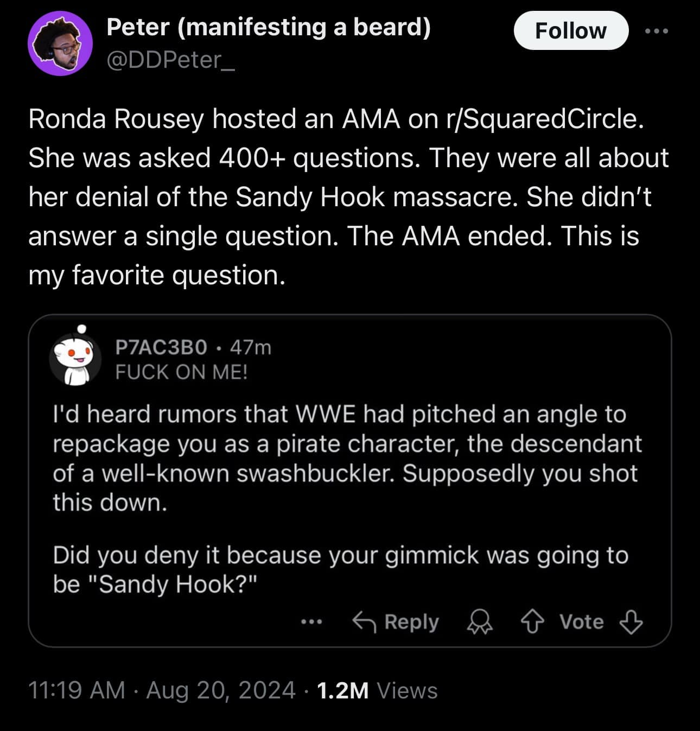Open the Reddit comment's three-dot options menu
This screenshot has width=700, height=731.
click(x=311, y=622)
